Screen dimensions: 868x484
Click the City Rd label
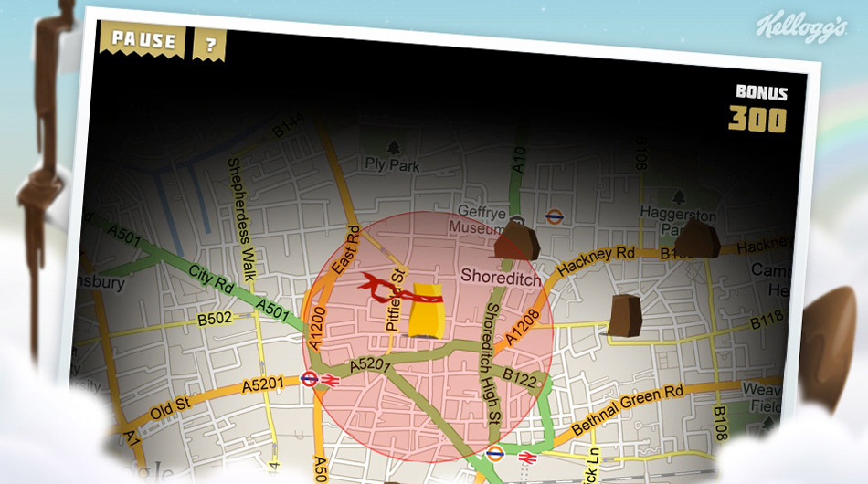point(211,279)
